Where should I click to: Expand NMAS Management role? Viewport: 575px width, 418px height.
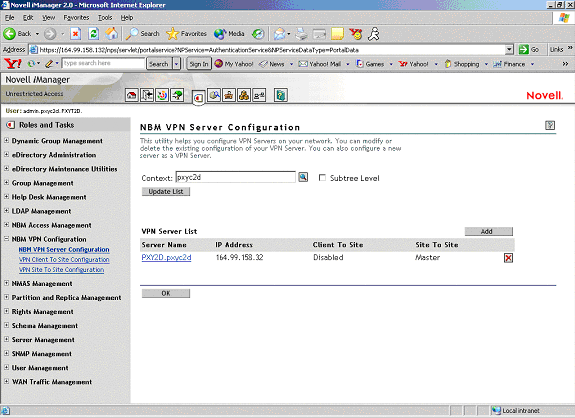coord(6,283)
